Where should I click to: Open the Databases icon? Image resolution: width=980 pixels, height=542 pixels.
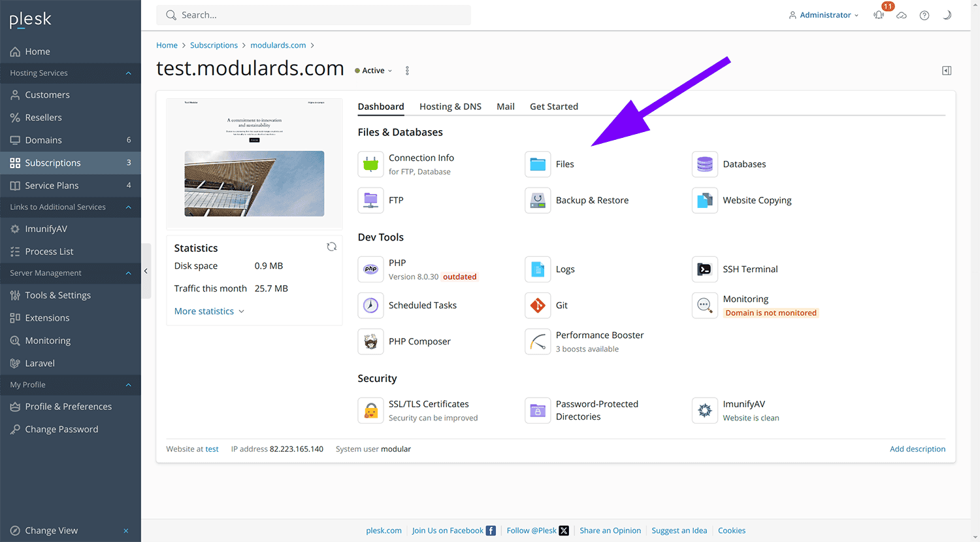coord(704,164)
